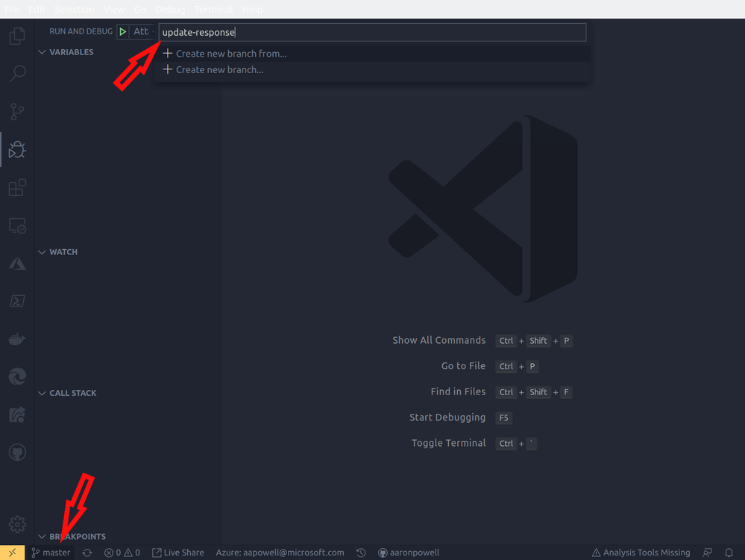Open errors and warnings count in status bar
745x560 pixels.
pyautogui.click(x=122, y=553)
